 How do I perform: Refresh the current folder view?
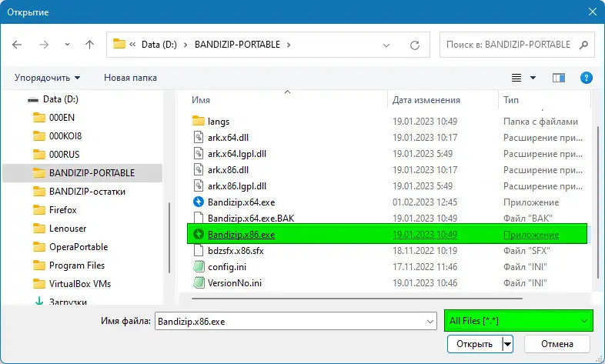[415, 45]
